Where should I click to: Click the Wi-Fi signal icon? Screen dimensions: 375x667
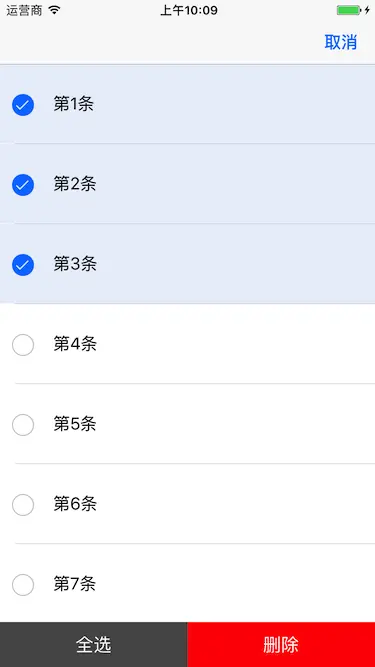pyautogui.click(x=54, y=10)
